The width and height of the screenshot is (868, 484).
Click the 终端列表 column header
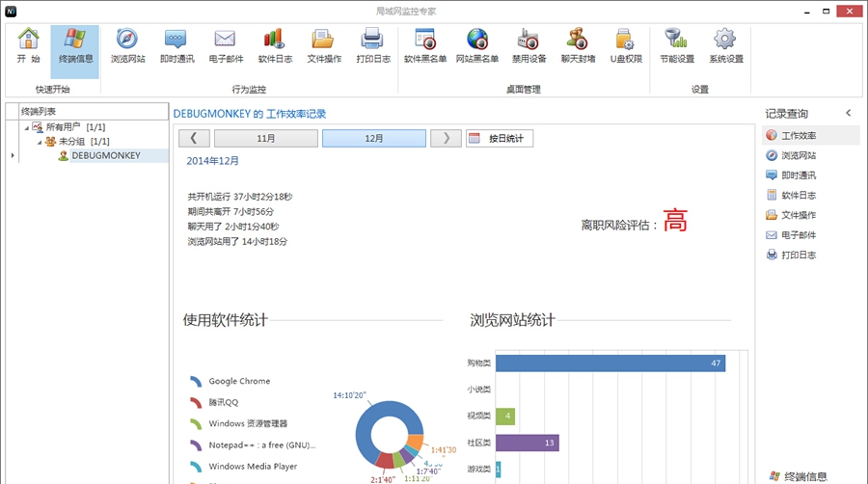click(x=94, y=111)
